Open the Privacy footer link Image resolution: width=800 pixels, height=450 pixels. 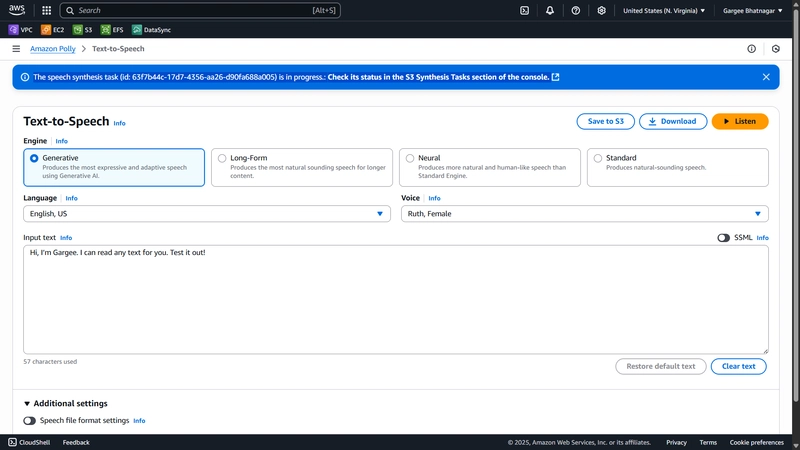click(x=677, y=442)
